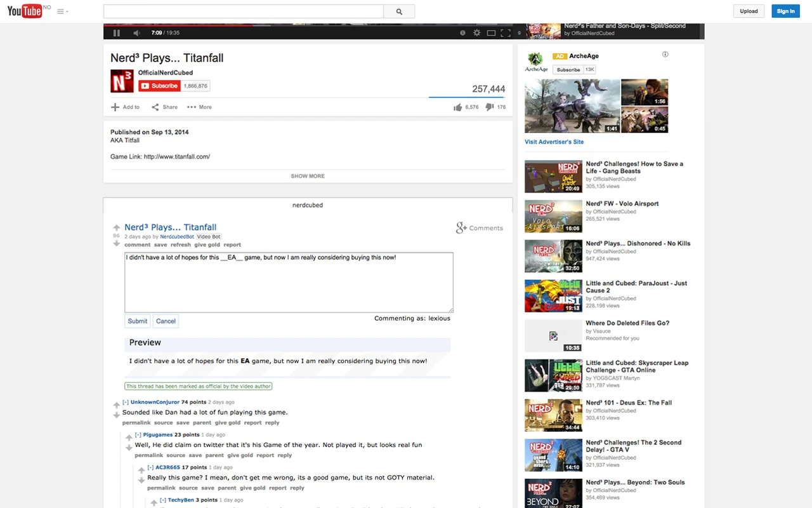This screenshot has height=508, width=812.
Task: Downvote AC3R665's comment
Action: point(142,480)
